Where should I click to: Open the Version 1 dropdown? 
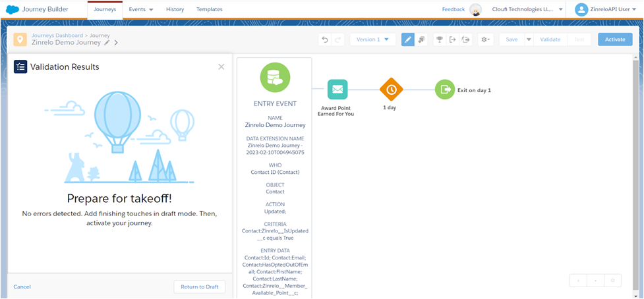coord(372,40)
